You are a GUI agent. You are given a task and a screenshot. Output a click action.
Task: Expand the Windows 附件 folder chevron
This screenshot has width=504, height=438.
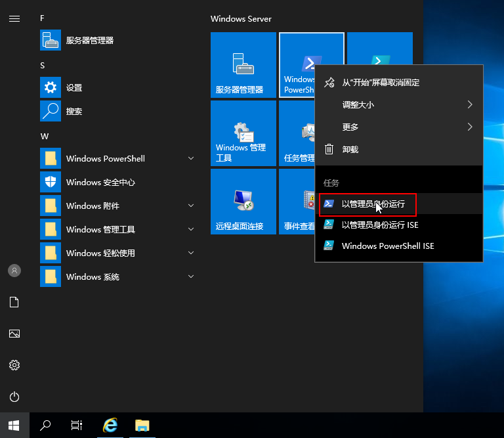[x=191, y=206]
